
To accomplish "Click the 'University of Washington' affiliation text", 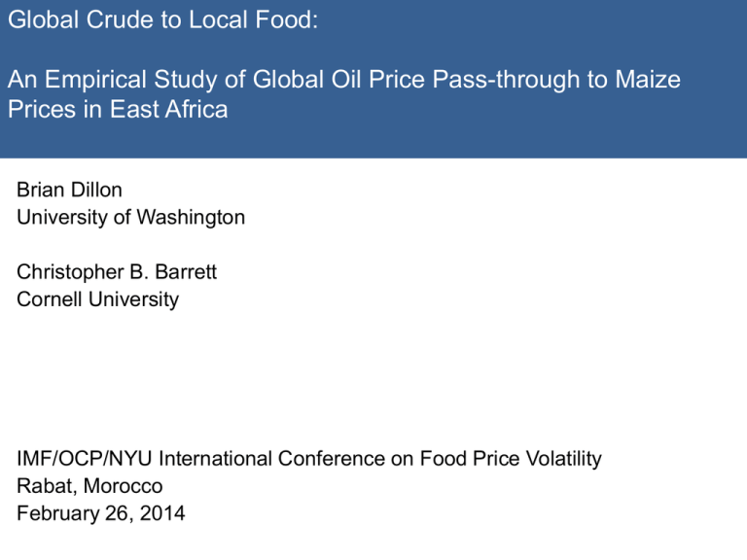I will tap(131, 218).
